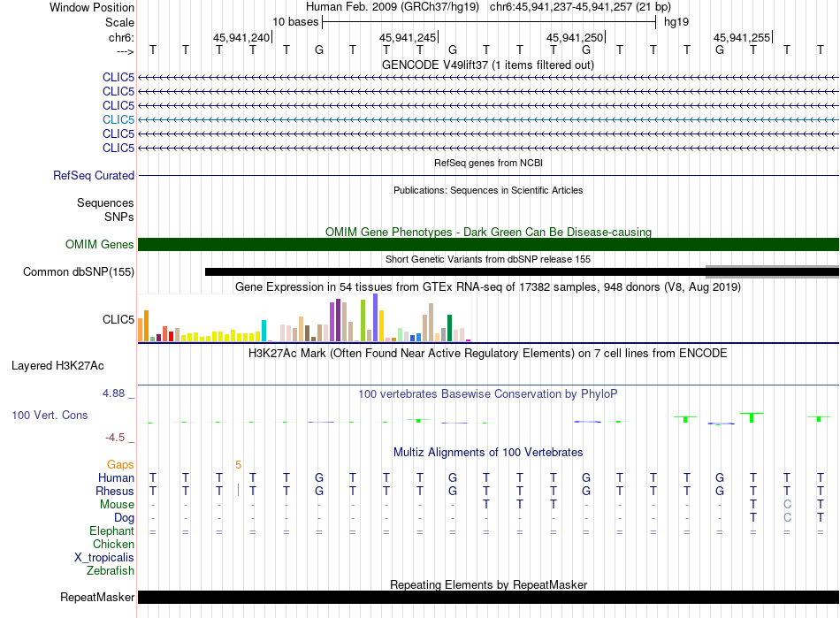Click the black RepeatMasker element bar
The height and width of the screenshot is (618, 840).
click(488, 597)
